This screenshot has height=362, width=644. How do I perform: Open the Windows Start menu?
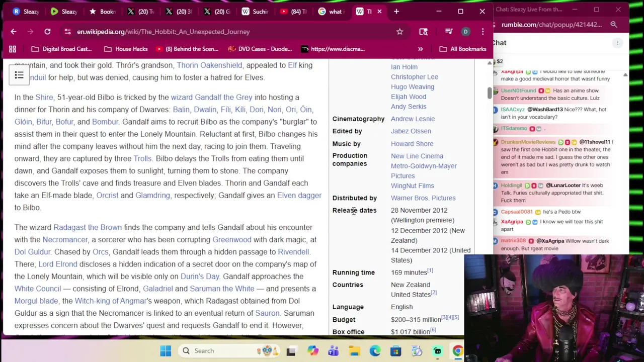coord(166,351)
